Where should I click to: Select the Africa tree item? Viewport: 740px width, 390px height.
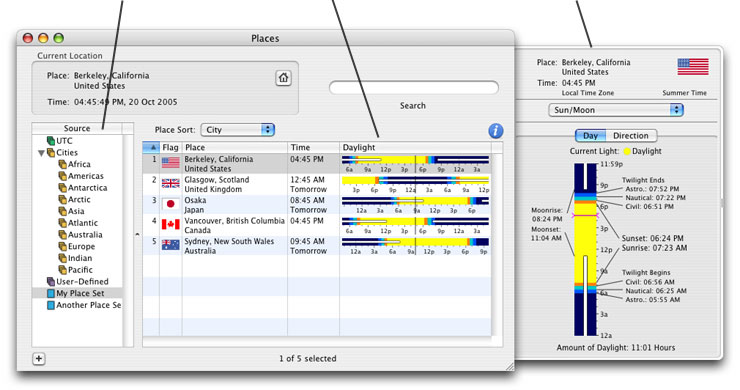click(x=79, y=164)
